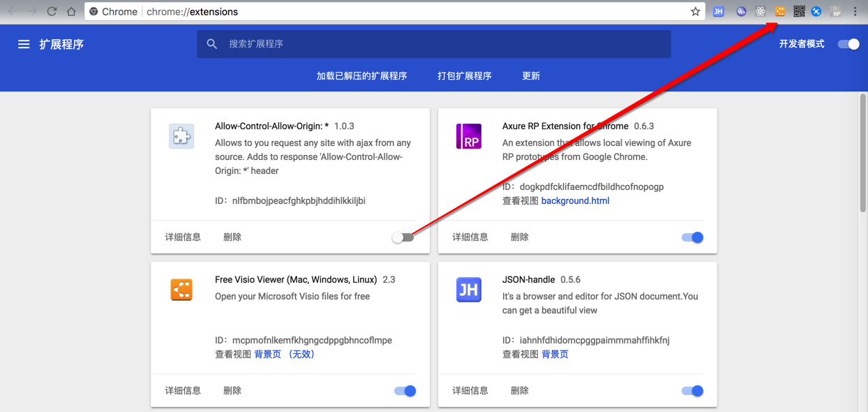Click the ID dogkpdfcklifaemcdfbildhcofnopogp text
This screenshot has height=412, width=868.
[583, 187]
